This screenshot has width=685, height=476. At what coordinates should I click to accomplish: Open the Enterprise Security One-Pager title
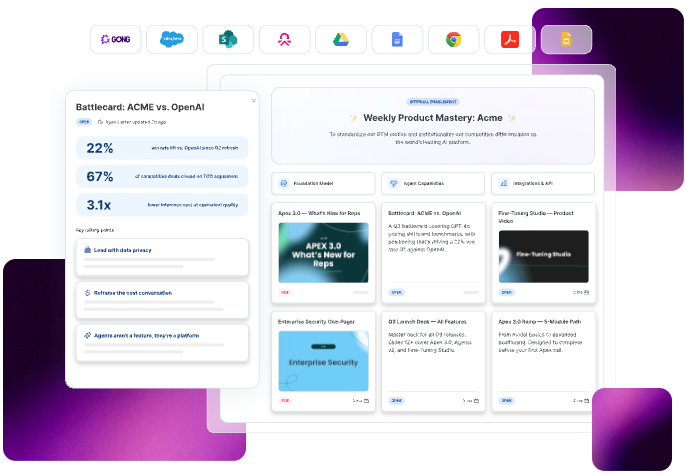pyautogui.click(x=316, y=321)
